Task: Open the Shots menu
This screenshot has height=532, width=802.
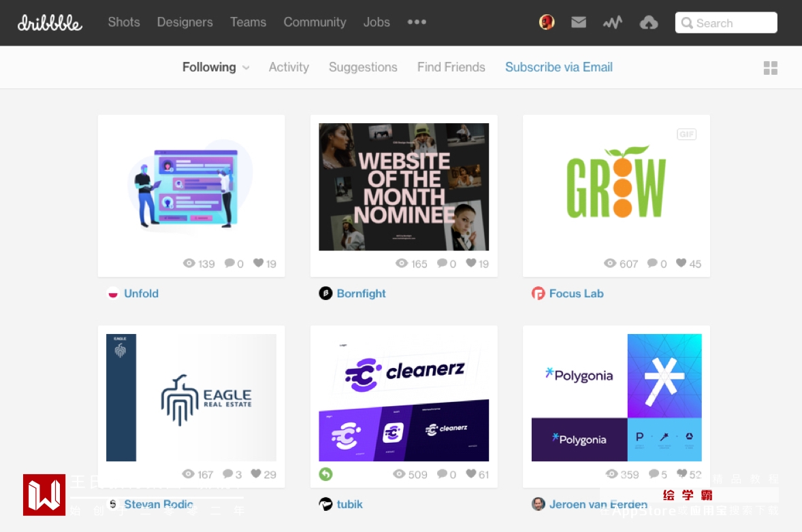Action: click(124, 22)
